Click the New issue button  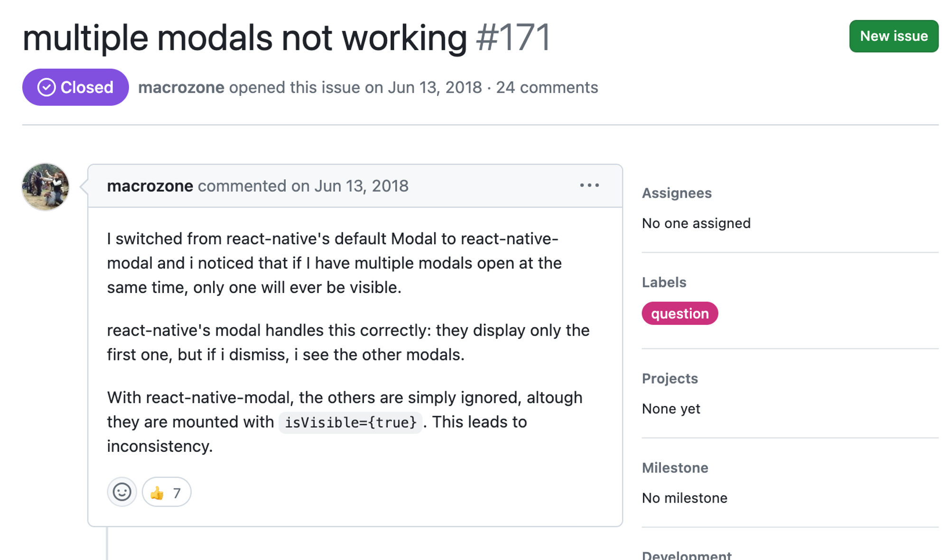point(893,36)
